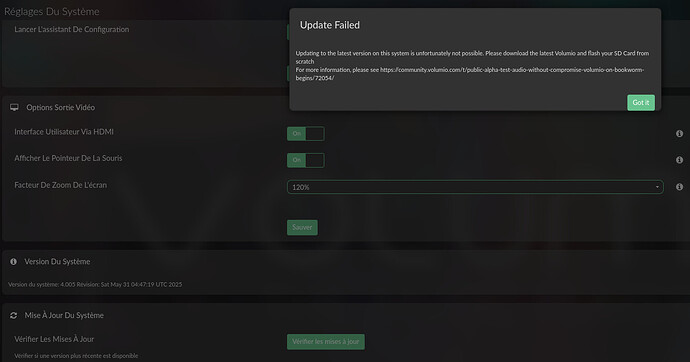Open the community.volumio.com link in the dialog
This screenshot has width=690, height=362.
coord(470,74)
